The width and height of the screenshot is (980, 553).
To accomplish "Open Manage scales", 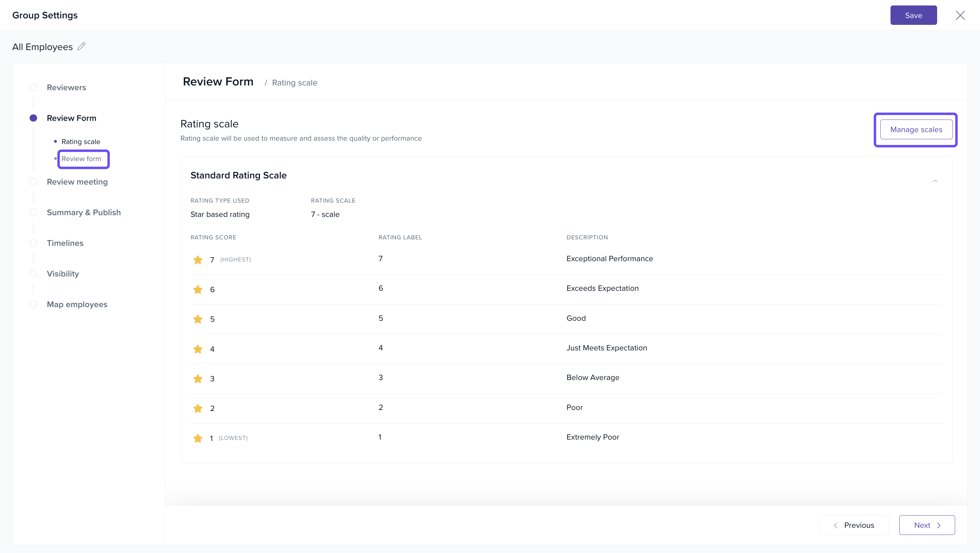I will 916,129.
